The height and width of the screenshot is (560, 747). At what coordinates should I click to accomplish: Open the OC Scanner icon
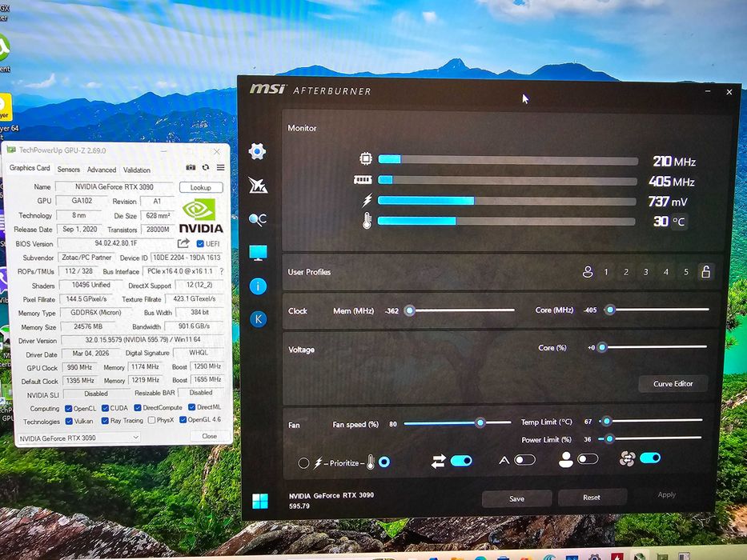point(258,219)
